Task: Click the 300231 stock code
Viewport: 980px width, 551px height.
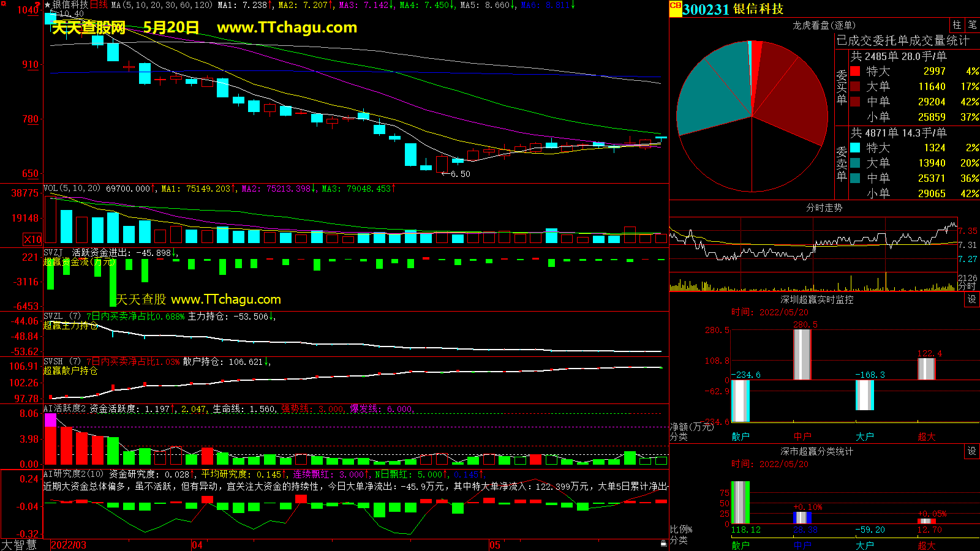Action: tap(706, 9)
